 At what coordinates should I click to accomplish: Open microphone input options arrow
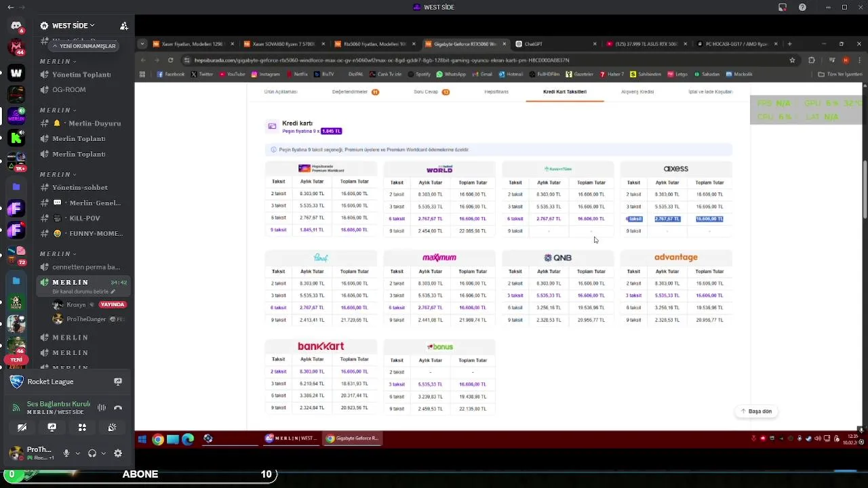[x=77, y=453]
